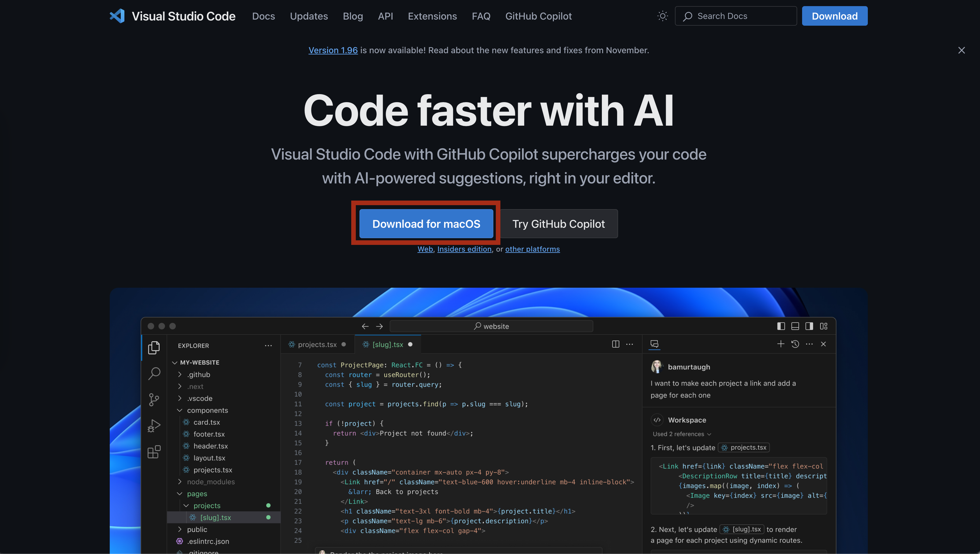Viewport: 980px width, 554px height.
Task: Click the split editor icon
Action: [616, 344]
